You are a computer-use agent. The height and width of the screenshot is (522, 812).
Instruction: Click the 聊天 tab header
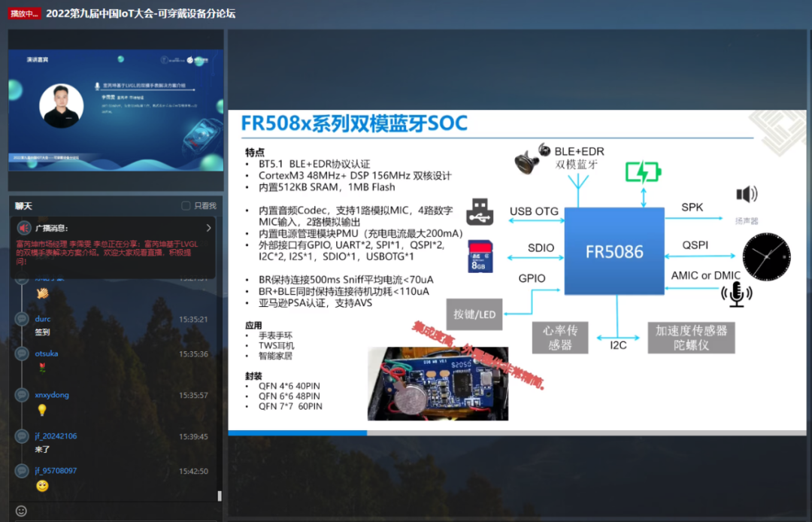[23, 206]
